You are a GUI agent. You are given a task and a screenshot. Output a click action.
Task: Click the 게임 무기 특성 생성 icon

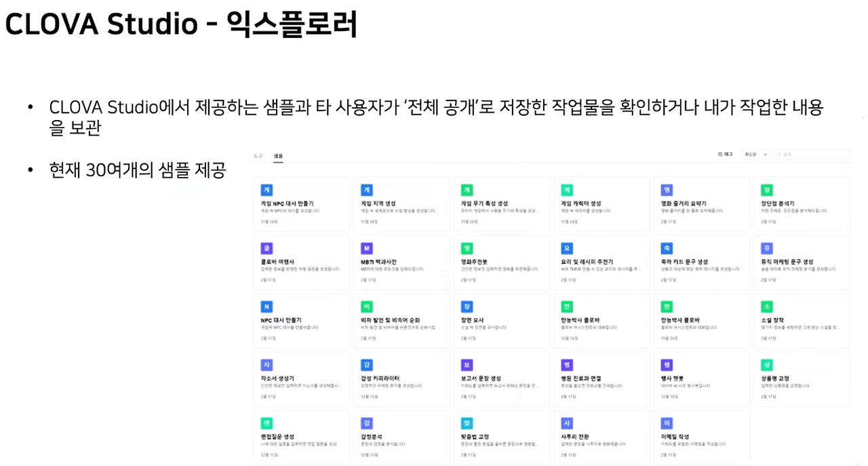pyautogui.click(x=467, y=190)
